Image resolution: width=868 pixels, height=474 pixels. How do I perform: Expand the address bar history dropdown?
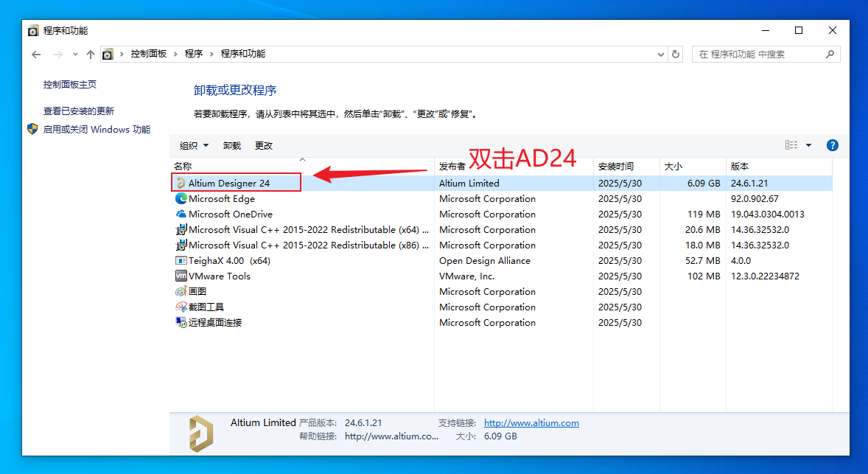(660, 55)
